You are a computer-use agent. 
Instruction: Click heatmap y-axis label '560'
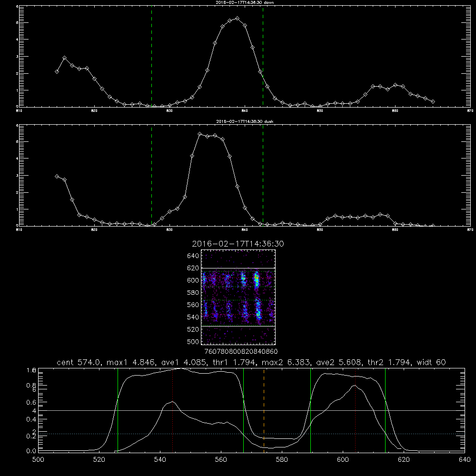tap(193, 305)
